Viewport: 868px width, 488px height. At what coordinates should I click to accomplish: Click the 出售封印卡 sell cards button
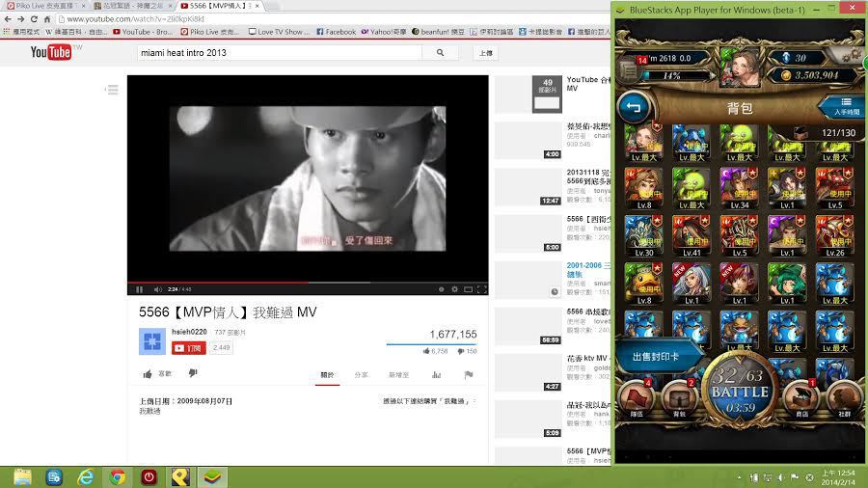point(657,357)
